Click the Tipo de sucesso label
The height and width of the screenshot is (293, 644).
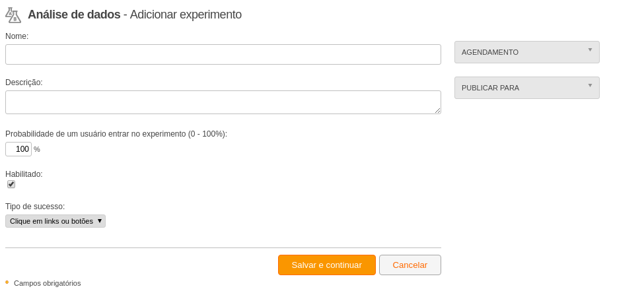tap(35, 206)
